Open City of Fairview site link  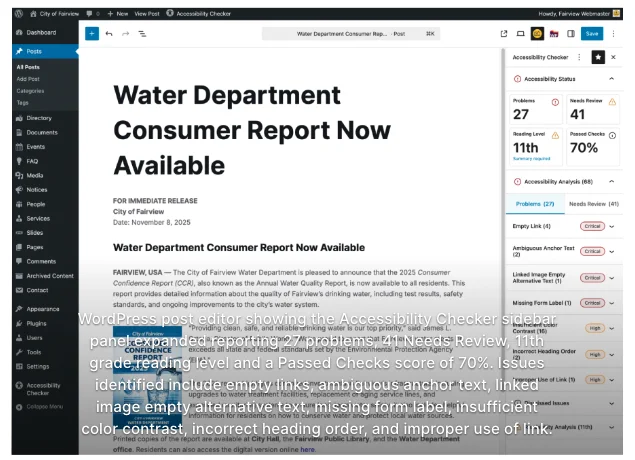pyautogui.click(x=54, y=14)
